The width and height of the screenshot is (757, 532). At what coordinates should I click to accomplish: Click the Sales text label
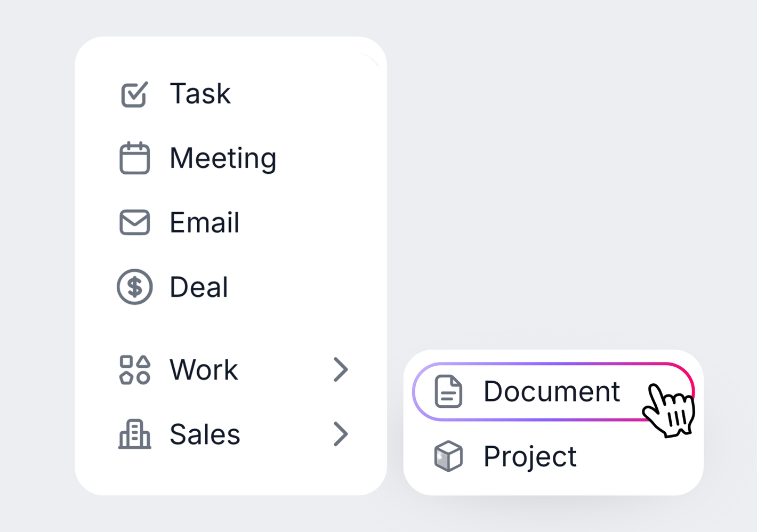(x=205, y=434)
